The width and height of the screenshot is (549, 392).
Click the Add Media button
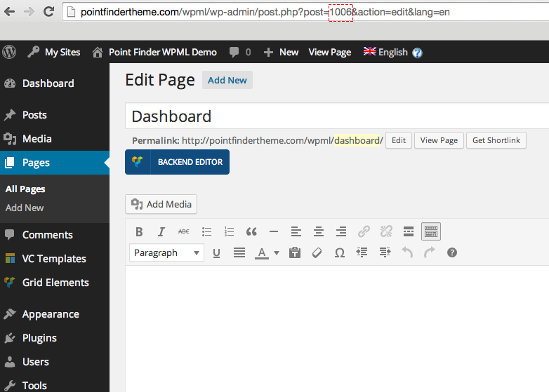coord(161,204)
